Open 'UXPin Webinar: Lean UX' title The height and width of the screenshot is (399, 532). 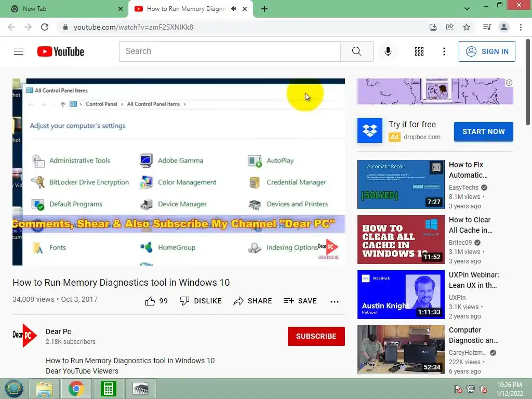click(x=474, y=280)
